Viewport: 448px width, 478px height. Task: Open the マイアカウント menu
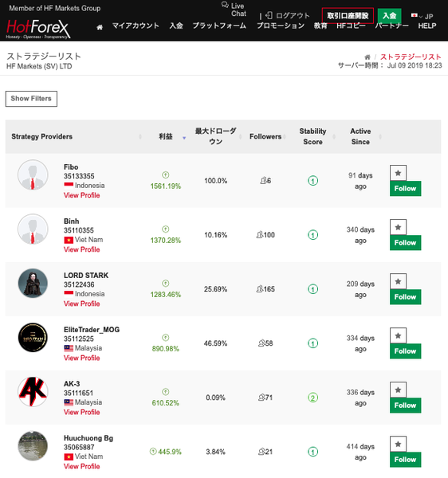click(136, 26)
